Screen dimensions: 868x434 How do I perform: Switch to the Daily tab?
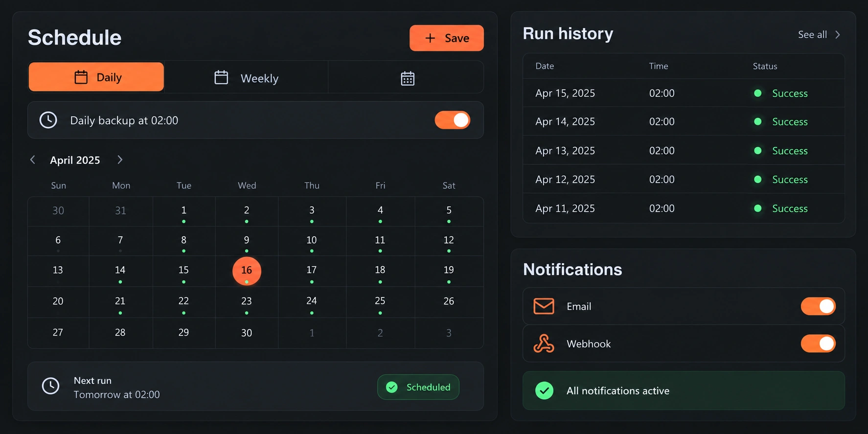pyautogui.click(x=96, y=77)
